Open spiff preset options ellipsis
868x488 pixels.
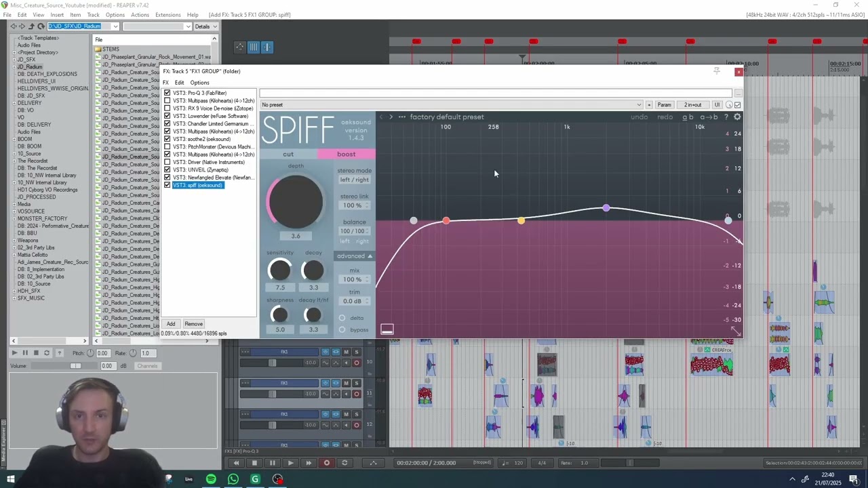402,117
